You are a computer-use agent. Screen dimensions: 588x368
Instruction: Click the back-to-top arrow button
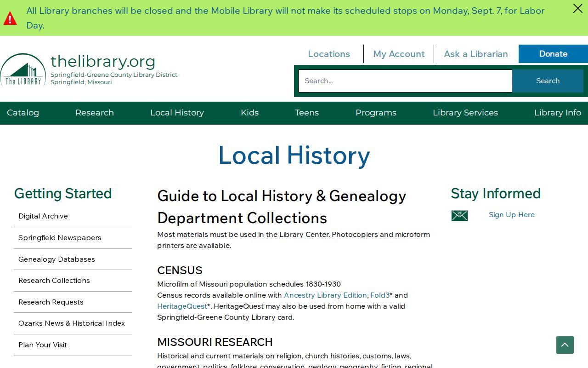(565, 345)
